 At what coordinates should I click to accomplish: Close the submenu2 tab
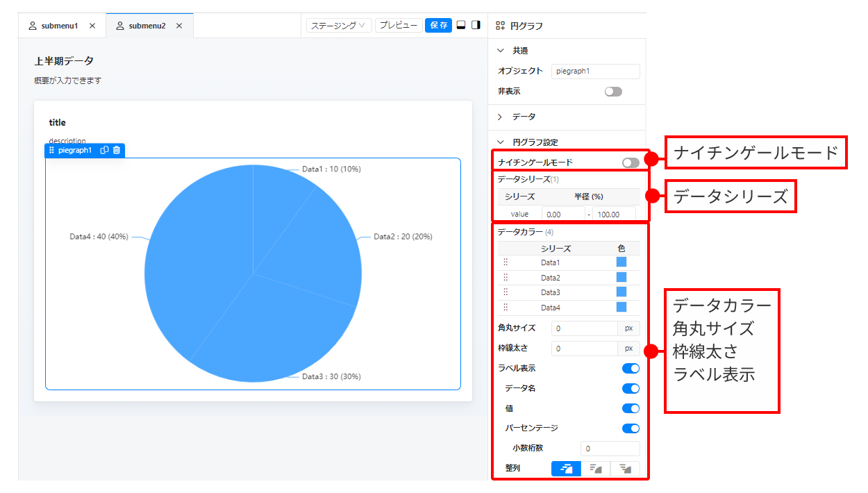pos(179,26)
